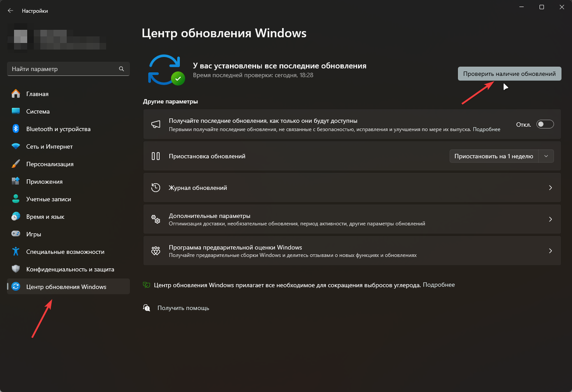This screenshot has width=572, height=392.
Task: Click the back arrow in Settings title bar
Action: pos(10,10)
